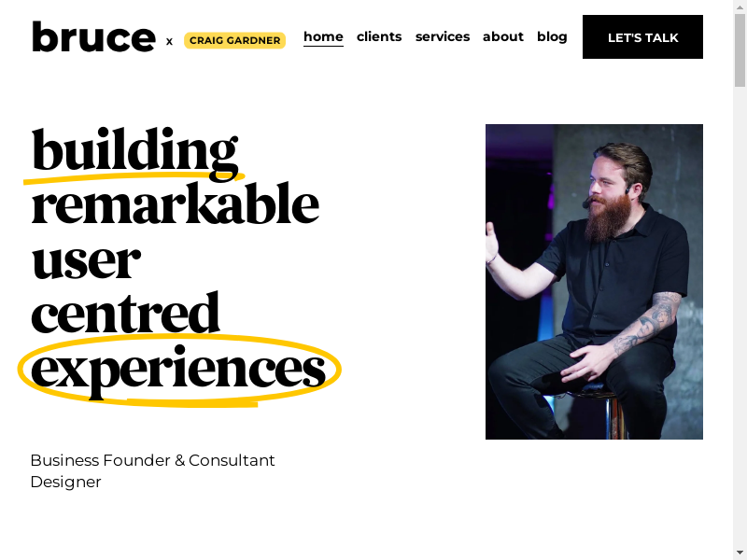Click the yellow Craig Gardner badge

pos(234,40)
